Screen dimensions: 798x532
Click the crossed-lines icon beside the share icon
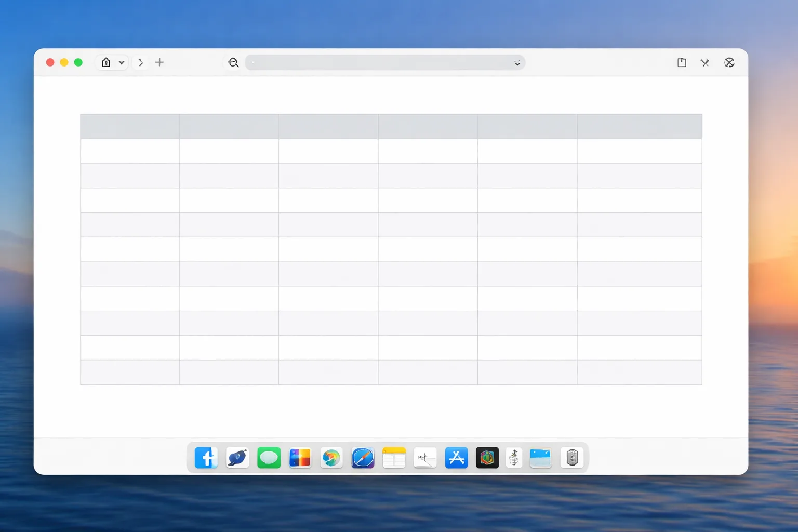tap(704, 62)
